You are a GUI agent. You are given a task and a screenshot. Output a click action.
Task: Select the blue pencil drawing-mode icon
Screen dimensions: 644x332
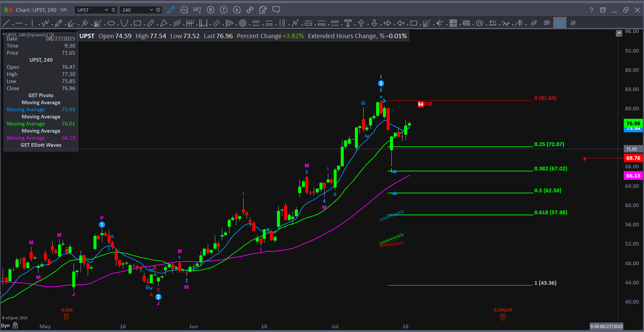tap(171, 10)
